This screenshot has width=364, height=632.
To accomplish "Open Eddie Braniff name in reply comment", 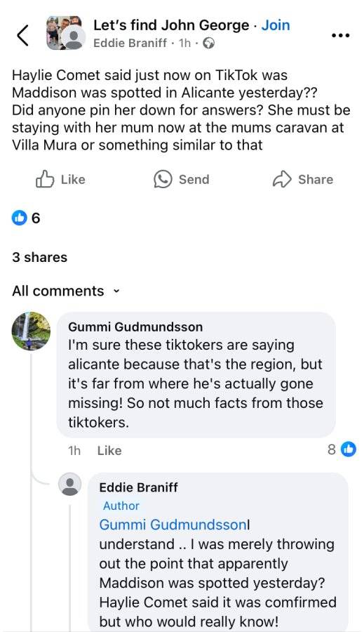I will (x=138, y=487).
